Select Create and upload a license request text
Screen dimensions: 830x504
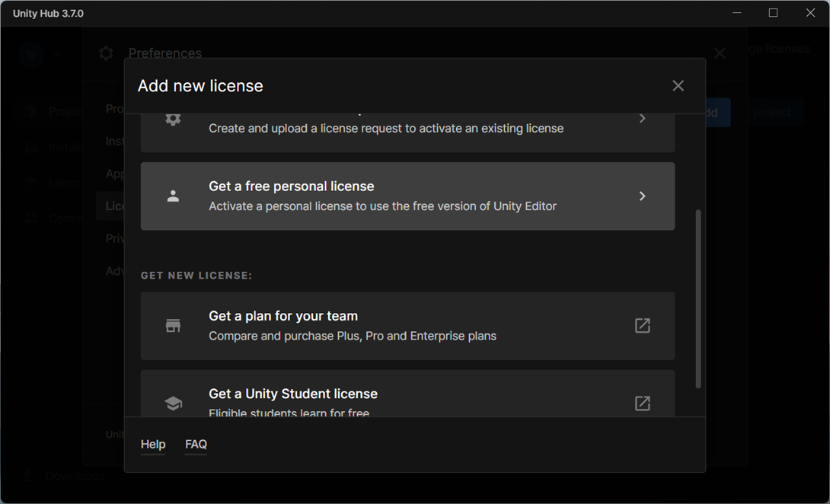pos(386,129)
